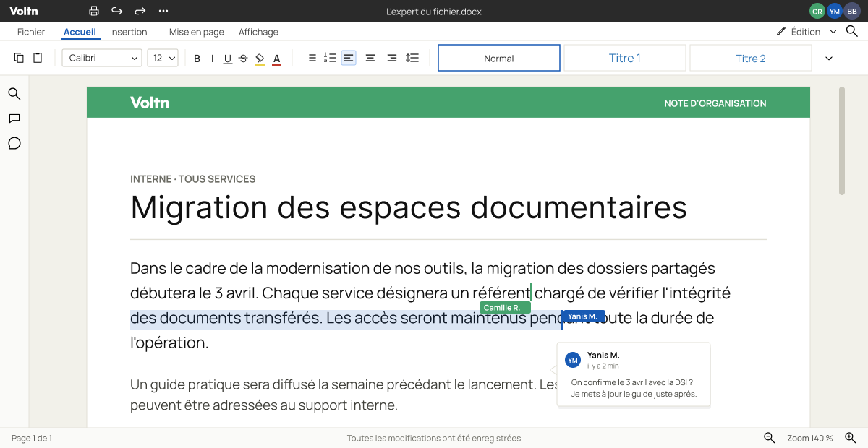Click the Édition mode button
The height and width of the screenshot is (448, 868).
[806, 32]
